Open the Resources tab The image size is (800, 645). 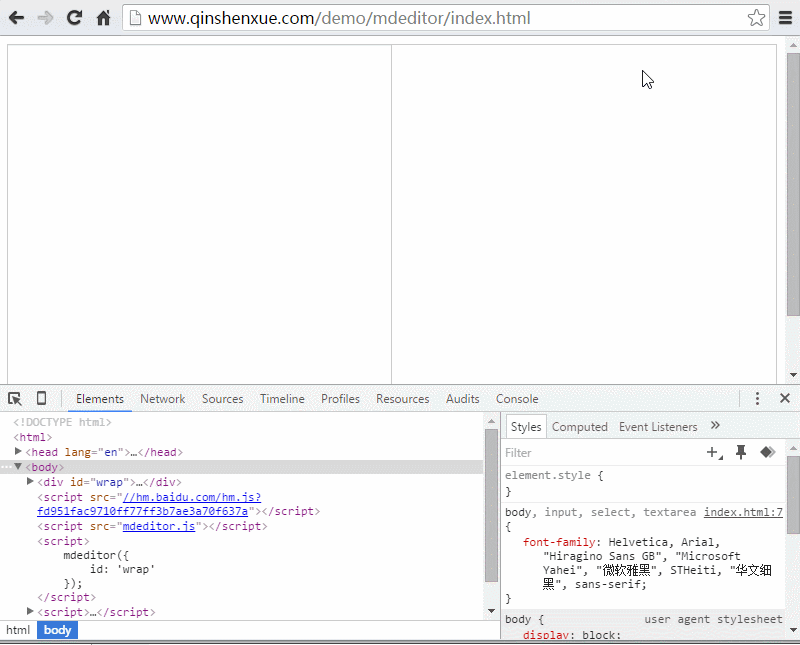[x=403, y=399]
